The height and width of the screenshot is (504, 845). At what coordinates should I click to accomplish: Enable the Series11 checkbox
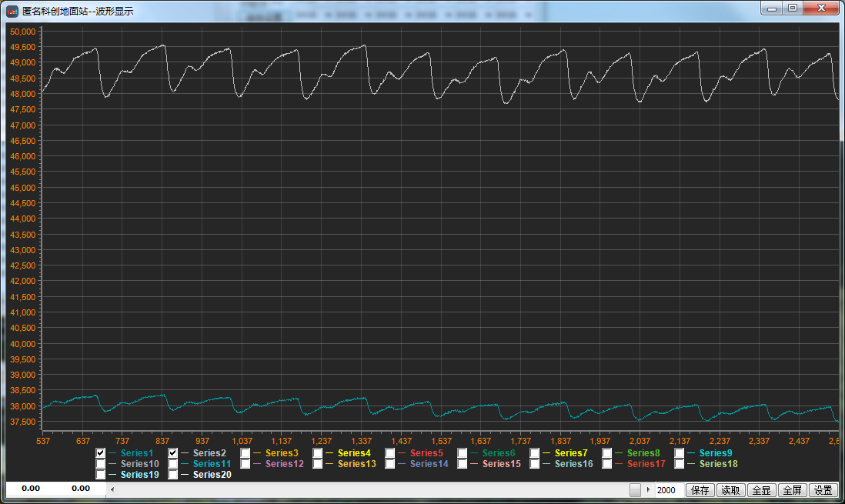(173, 463)
